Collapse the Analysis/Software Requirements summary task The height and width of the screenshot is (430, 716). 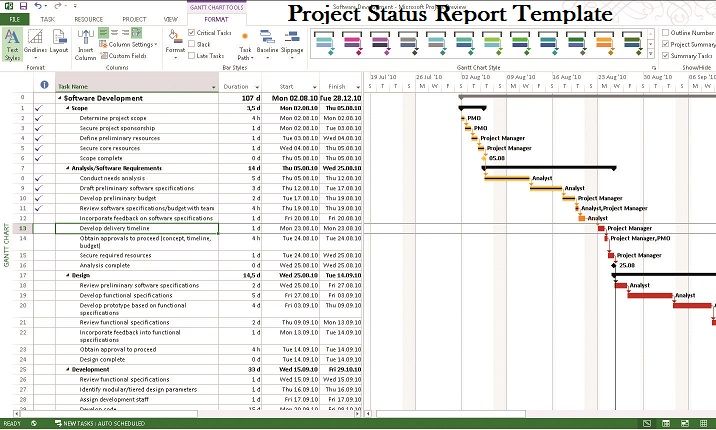68,168
